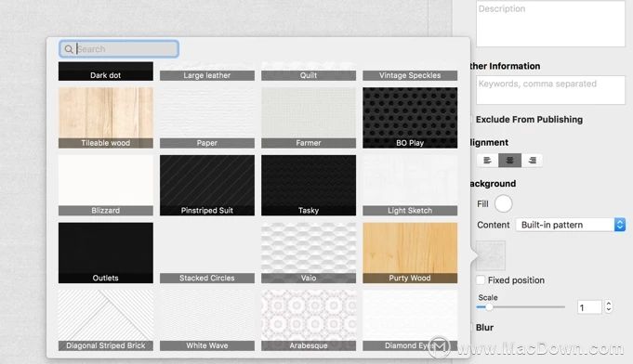Select the Dark dot pattern
The height and width of the screenshot is (364, 633).
click(106, 71)
